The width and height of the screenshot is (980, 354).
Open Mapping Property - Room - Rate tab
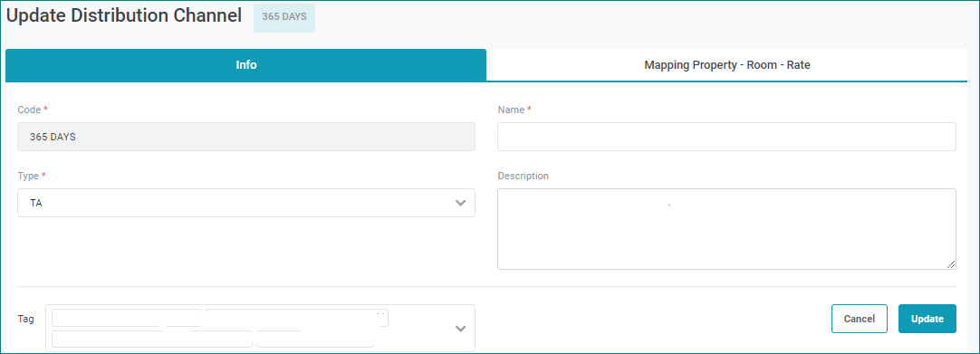[x=727, y=65]
